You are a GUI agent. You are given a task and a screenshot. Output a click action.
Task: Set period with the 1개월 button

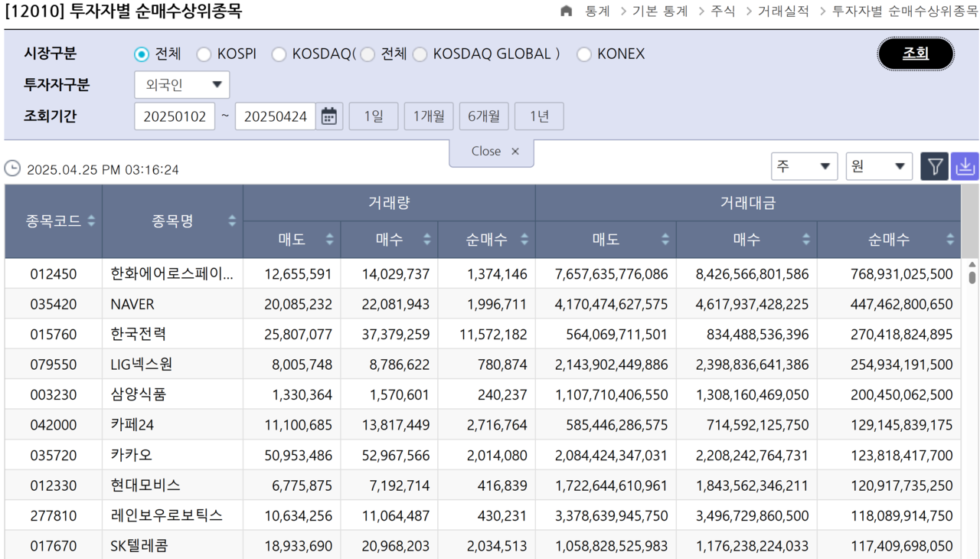[429, 116]
